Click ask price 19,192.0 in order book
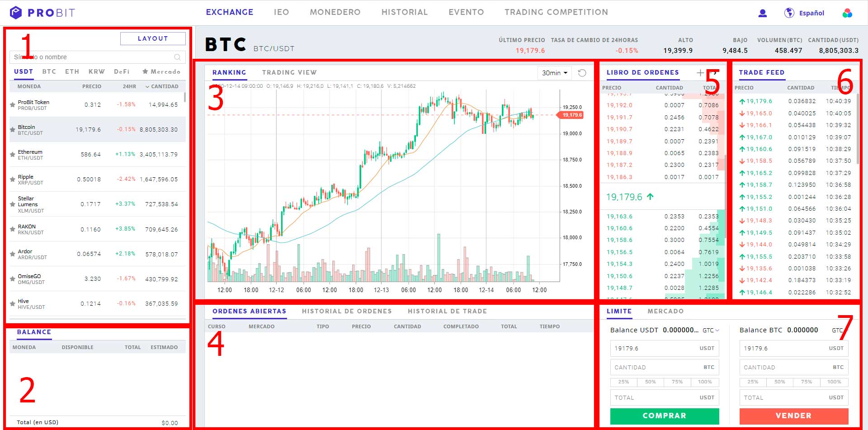 [619, 105]
